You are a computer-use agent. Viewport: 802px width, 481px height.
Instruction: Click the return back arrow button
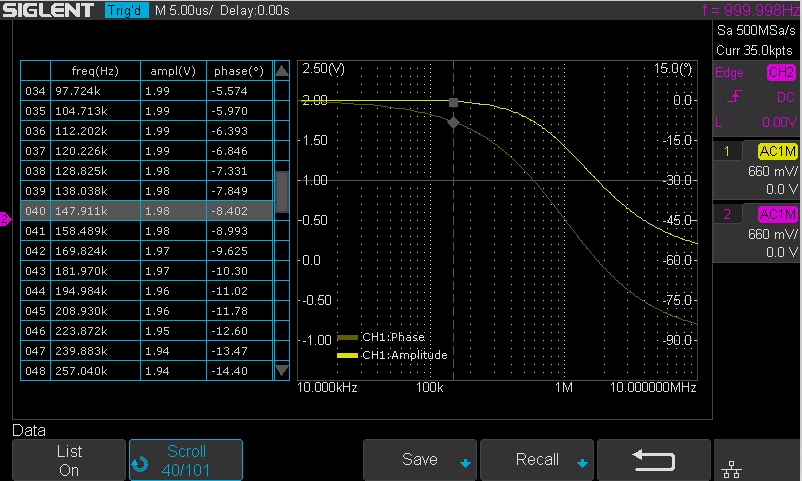[x=654, y=460]
